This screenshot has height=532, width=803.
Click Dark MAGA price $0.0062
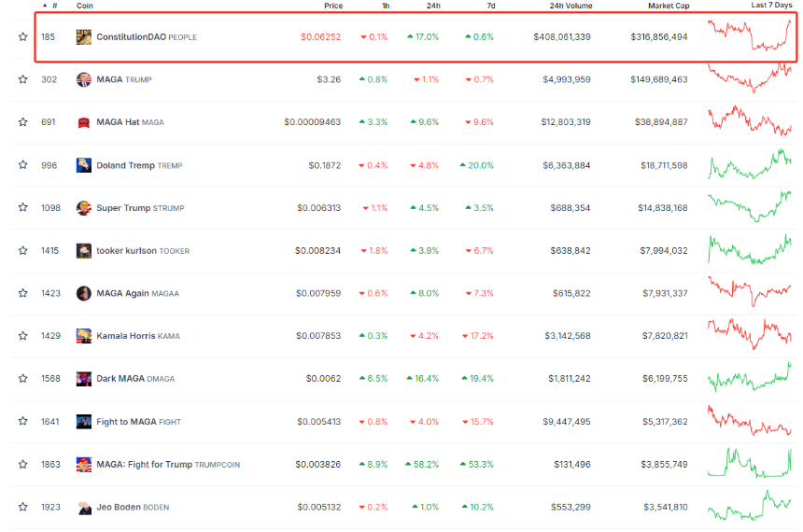coord(323,378)
